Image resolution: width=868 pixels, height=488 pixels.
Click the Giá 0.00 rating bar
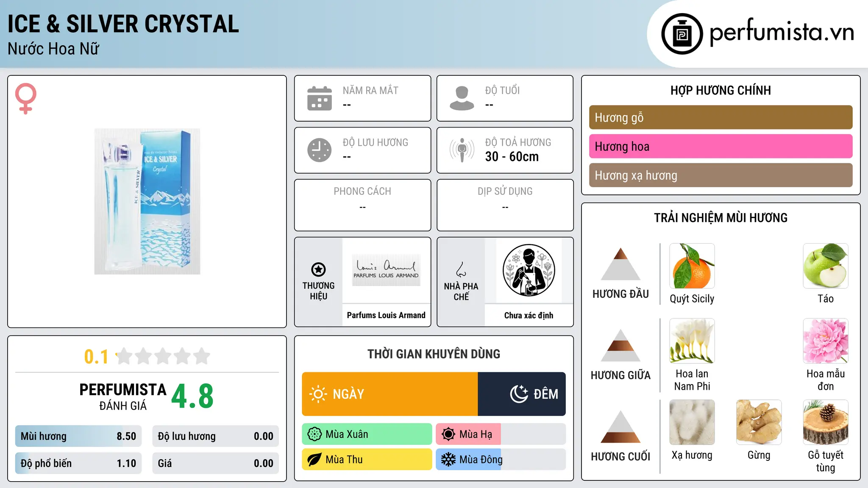click(215, 463)
